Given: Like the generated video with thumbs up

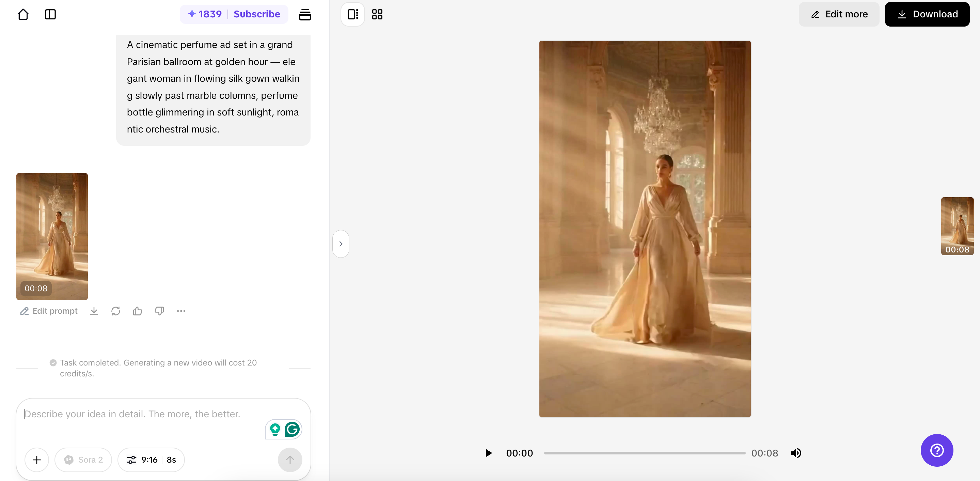Looking at the screenshot, I should pos(137,311).
